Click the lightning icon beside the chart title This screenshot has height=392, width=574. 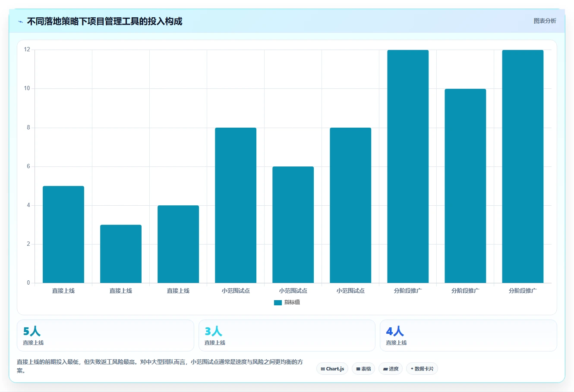(20, 22)
